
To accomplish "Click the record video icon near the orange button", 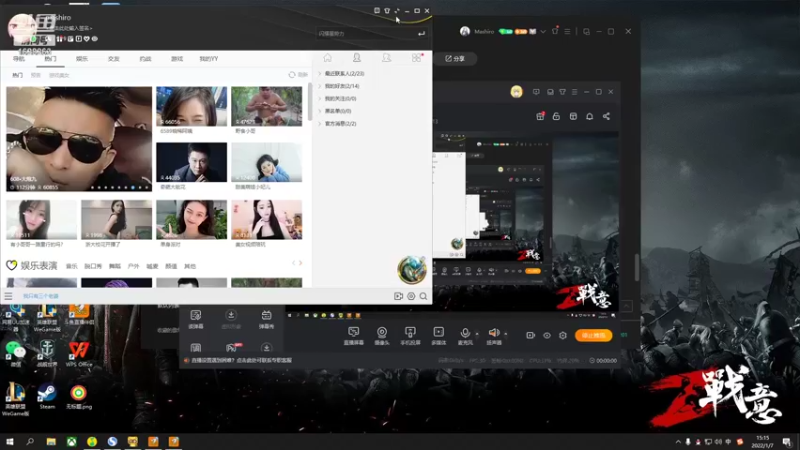I will (531, 335).
